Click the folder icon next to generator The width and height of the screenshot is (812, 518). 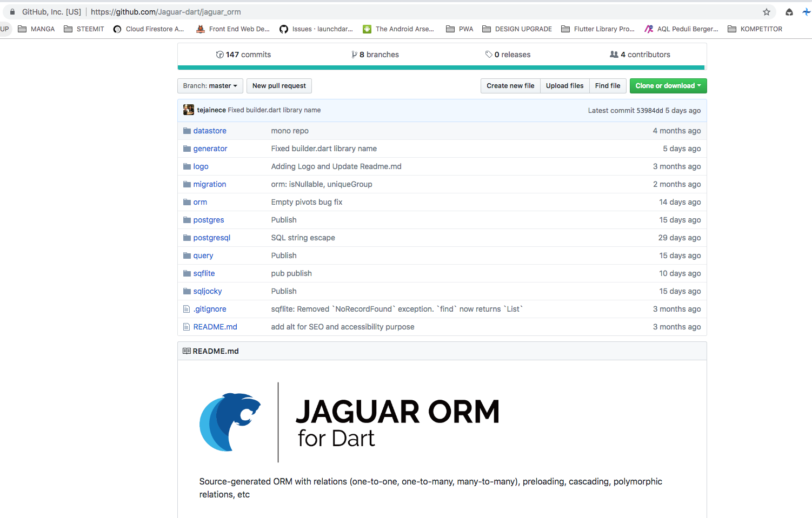tap(187, 149)
